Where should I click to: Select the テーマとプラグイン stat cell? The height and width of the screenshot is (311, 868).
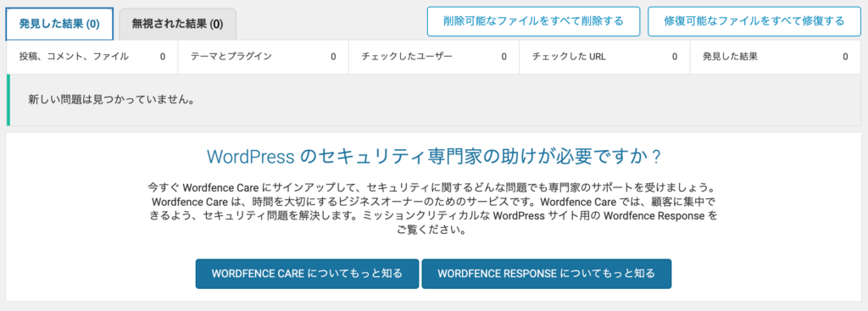click(x=263, y=57)
